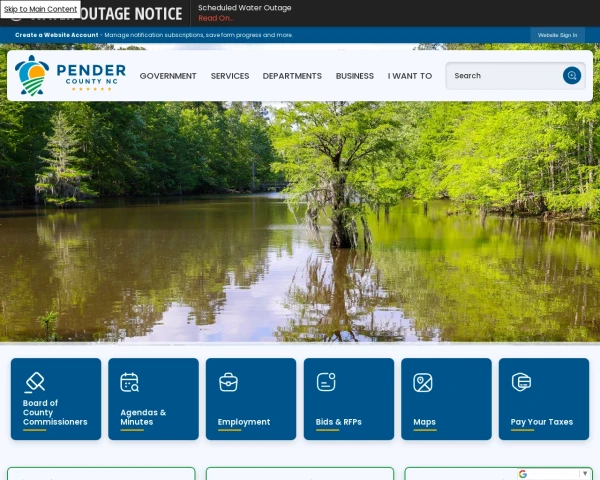Select the Employment briefcase tile
This screenshot has width=600, height=480.
[251, 399]
